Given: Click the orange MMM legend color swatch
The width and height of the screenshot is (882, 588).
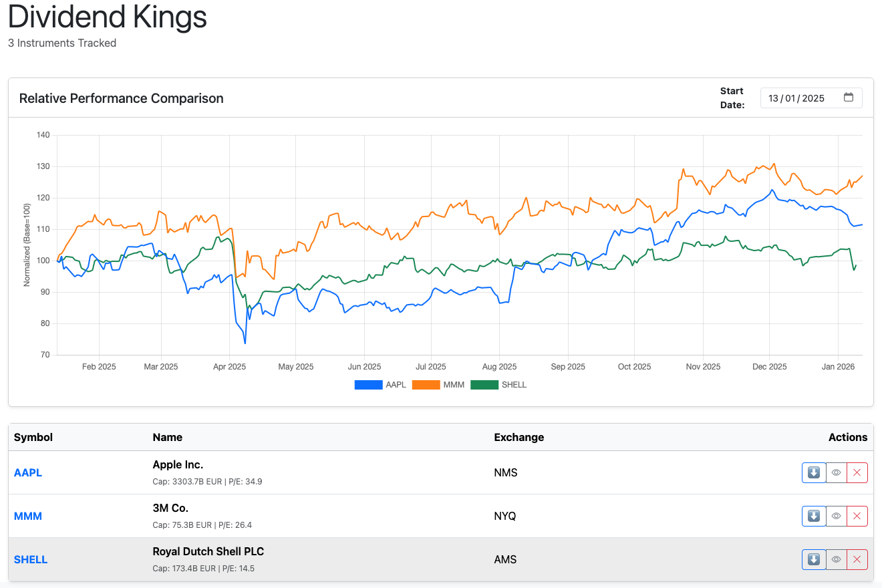Looking at the screenshot, I should click(x=426, y=384).
